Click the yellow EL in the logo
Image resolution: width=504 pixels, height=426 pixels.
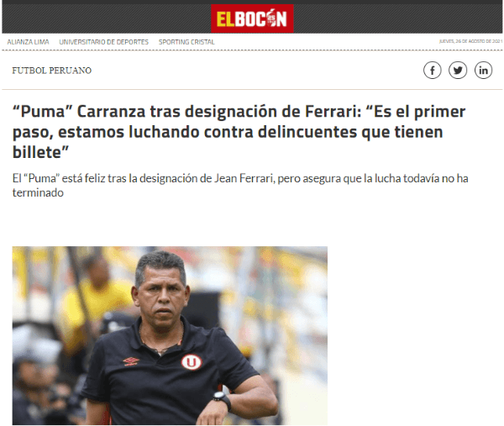tap(225, 19)
